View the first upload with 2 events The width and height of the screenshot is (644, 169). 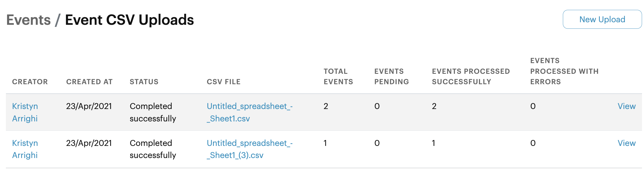(627, 106)
